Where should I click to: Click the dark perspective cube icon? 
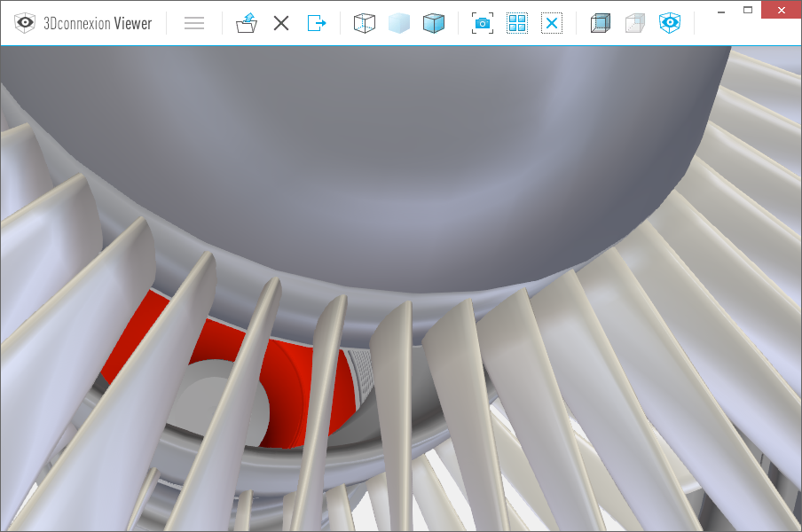tap(601, 23)
